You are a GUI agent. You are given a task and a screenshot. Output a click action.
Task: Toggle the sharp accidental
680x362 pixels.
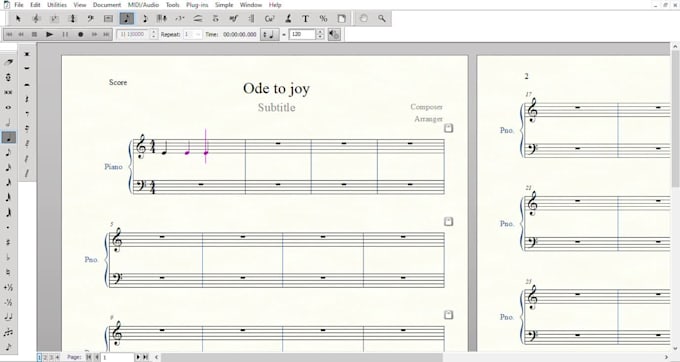point(8,243)
